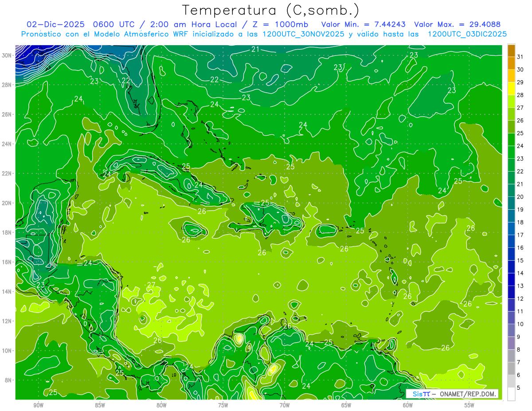Click the "10N" latitude axis label
This screenshot has width=532, height=411.
(x=7, y=351)
